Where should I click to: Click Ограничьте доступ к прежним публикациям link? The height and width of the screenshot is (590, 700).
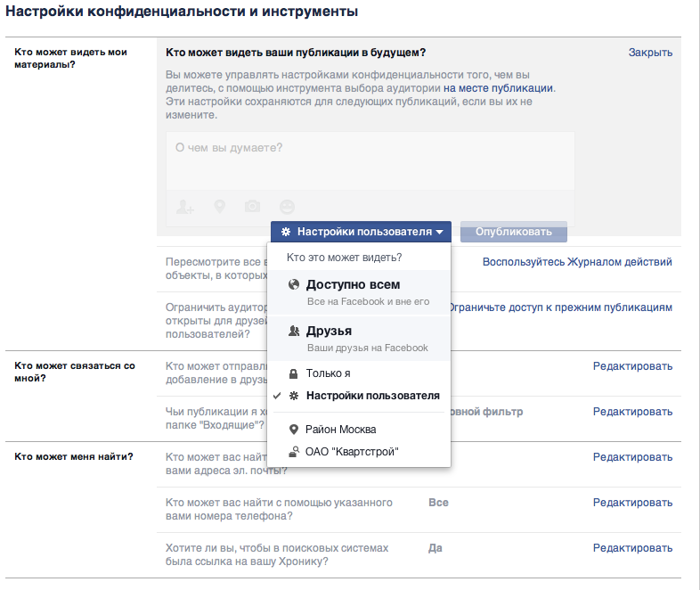coord(562,307)
